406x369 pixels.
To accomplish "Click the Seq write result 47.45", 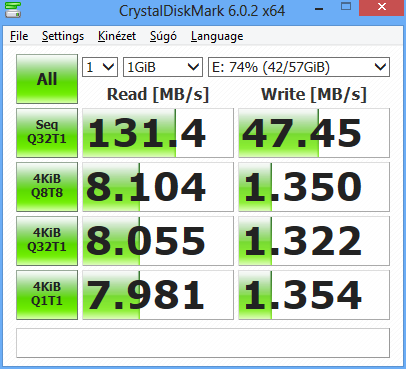I will click(x=314, y=133).
